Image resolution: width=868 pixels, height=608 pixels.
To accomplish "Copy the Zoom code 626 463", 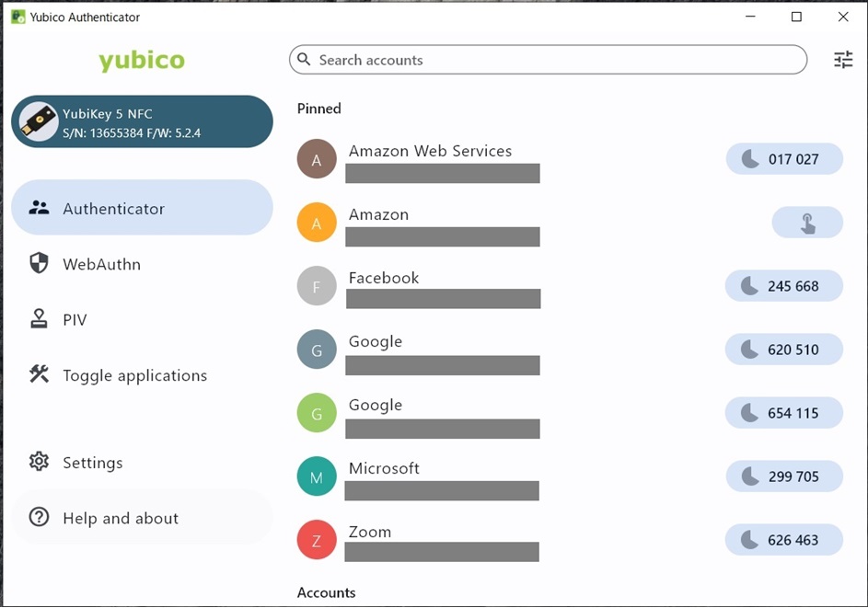I will [x=784, y=540].
